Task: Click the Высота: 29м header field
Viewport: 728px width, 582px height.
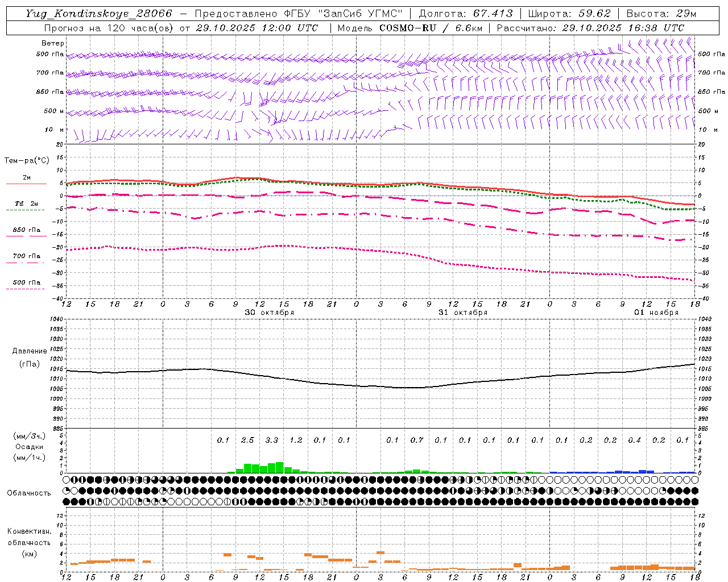Action: [661, 14]
